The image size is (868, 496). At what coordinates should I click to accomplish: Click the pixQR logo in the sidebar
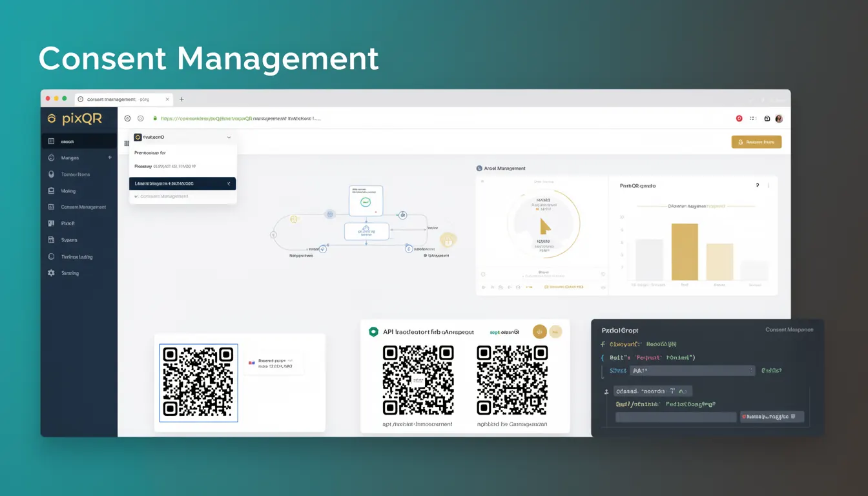coord(74,119)
